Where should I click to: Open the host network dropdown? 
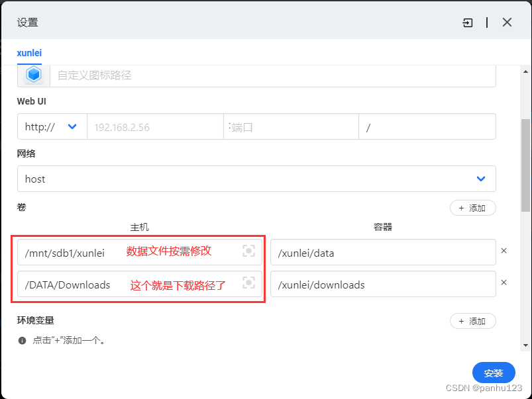click(256, 179)
